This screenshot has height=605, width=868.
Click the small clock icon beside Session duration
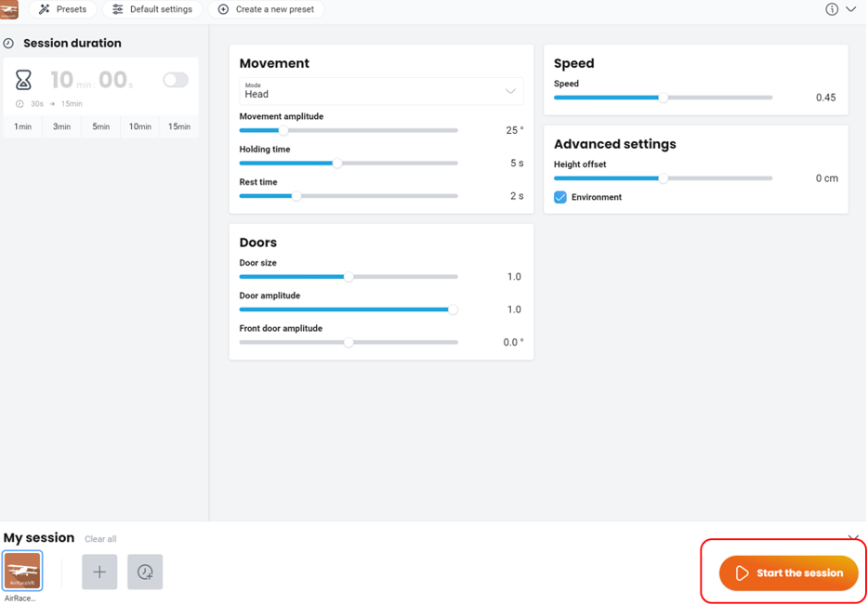[8, 44]
